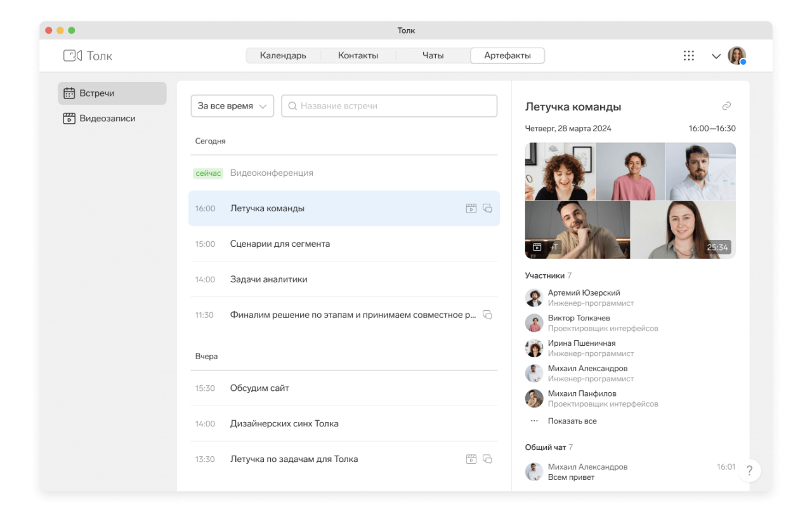Screen dimensions: 812x521
Task: Click chat icon on Летучка по задачам row
Action: tap(487, 459)
